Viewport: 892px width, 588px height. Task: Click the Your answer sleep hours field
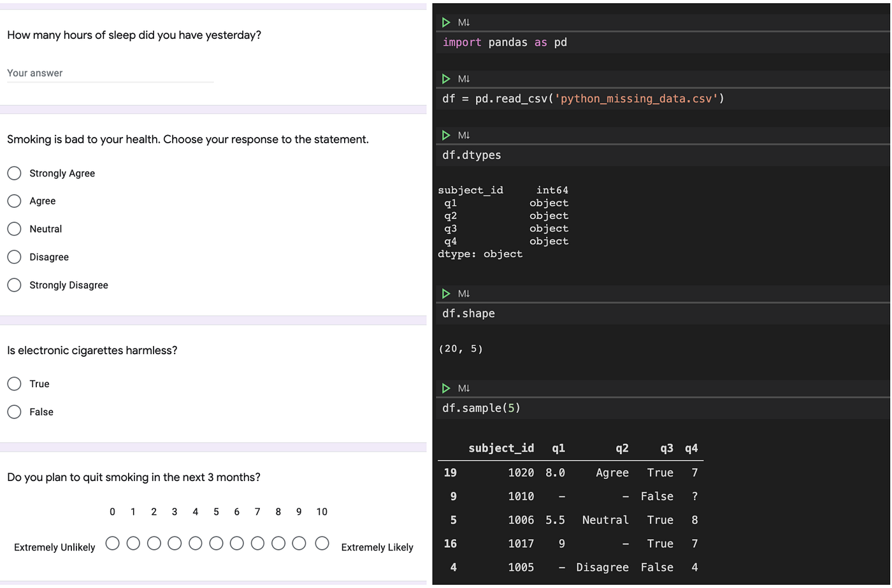108,73
